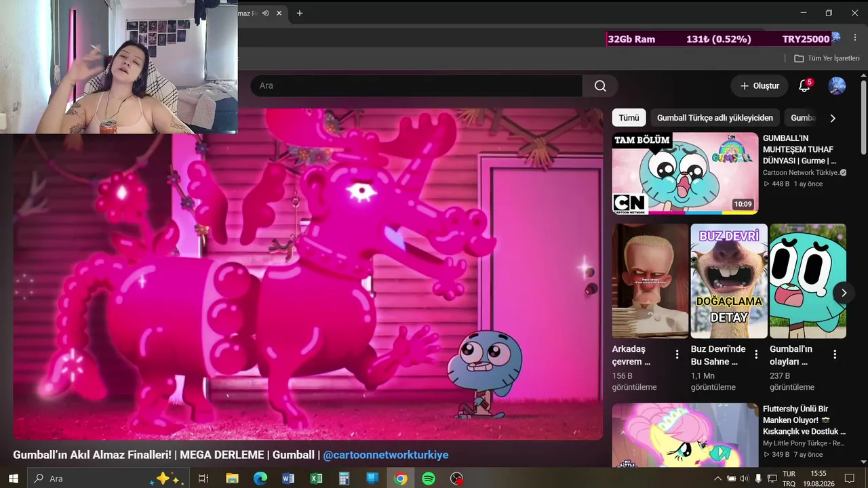
Task: Open Excel from the taskbar
Action: [316, 479]
